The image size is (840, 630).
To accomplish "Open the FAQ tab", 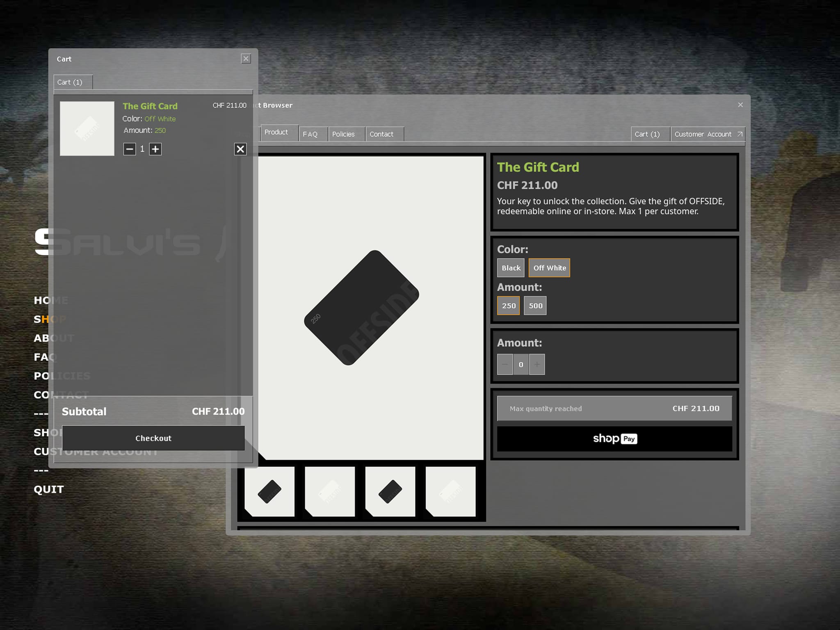I will point(313,134).
